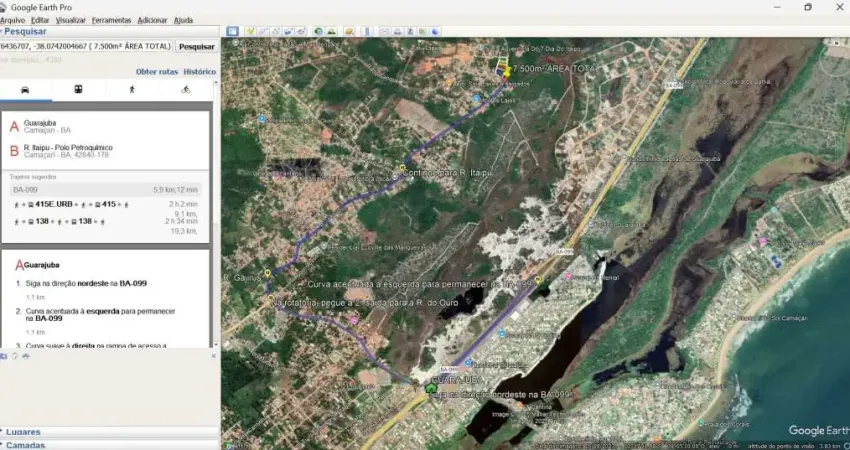Click the Pesquisar search button
850x450 pixels.
tap(196, 46)
